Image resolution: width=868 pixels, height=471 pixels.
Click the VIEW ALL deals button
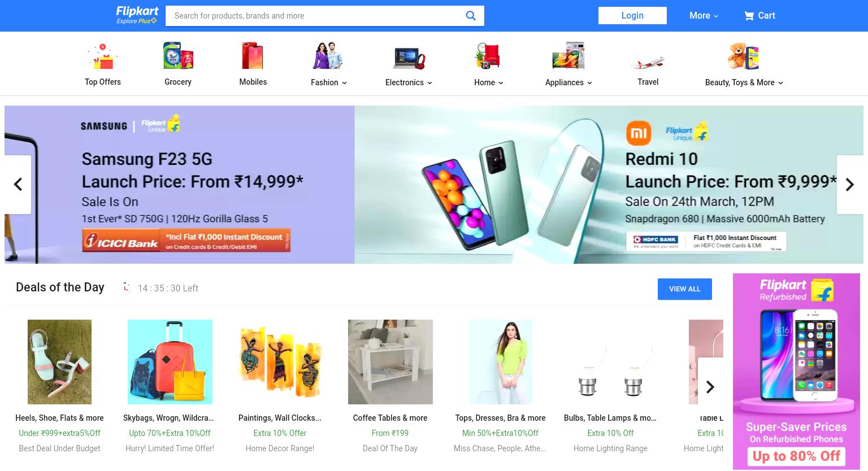point(684,289)
